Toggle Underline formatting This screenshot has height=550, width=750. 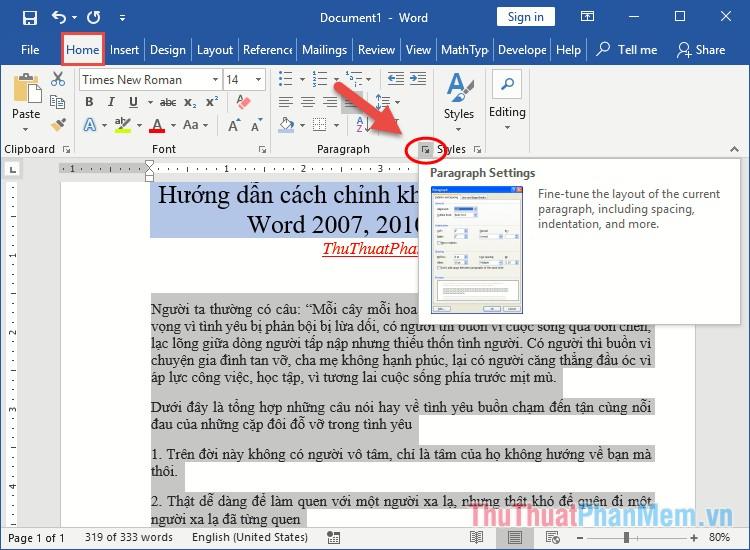click(x=133, y=102)
